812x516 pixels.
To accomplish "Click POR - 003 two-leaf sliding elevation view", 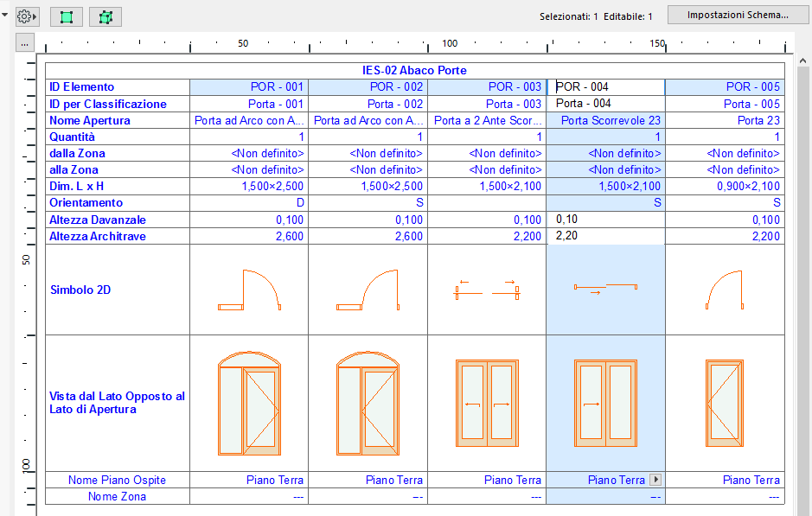I will pos(487,403).
